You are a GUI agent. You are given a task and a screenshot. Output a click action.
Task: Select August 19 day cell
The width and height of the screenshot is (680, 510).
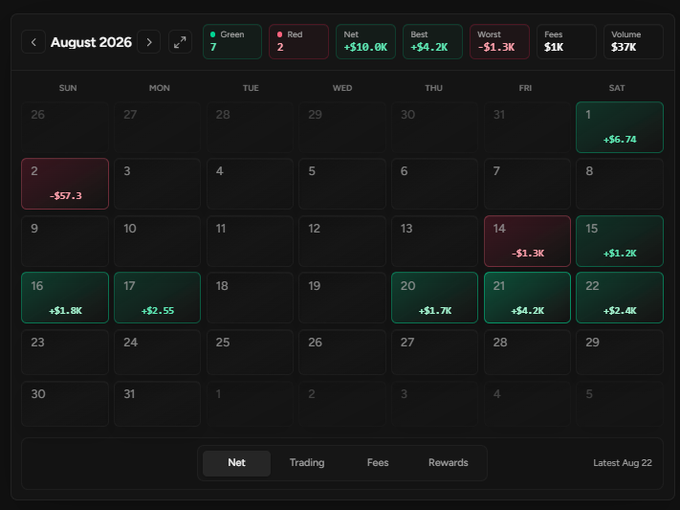[342, 298]
